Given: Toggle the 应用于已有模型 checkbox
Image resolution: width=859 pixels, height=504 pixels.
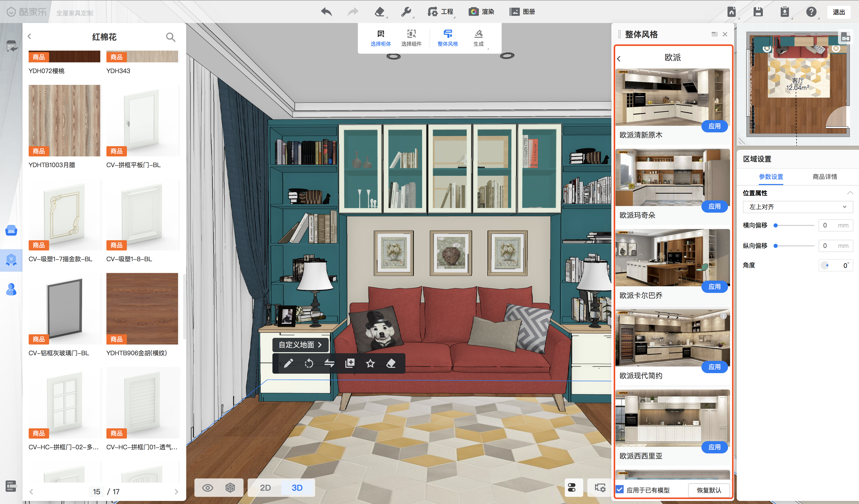Looking at the screenshot, I should [620, 490].
